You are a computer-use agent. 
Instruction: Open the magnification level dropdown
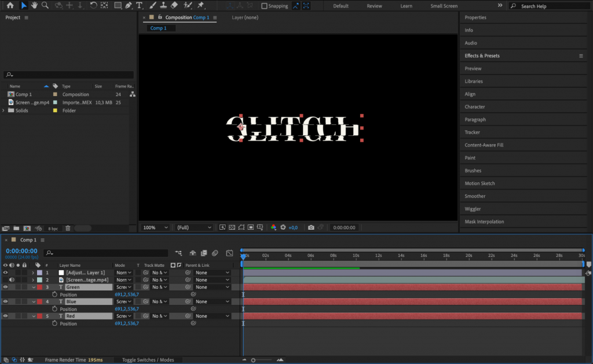tap(155, 227)
